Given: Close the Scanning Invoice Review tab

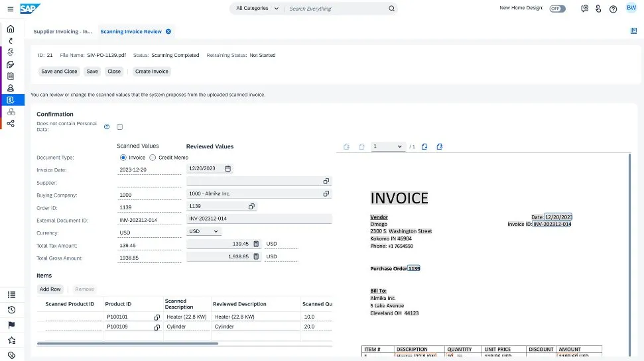Looking at the screenshot, I should point(168,32).
